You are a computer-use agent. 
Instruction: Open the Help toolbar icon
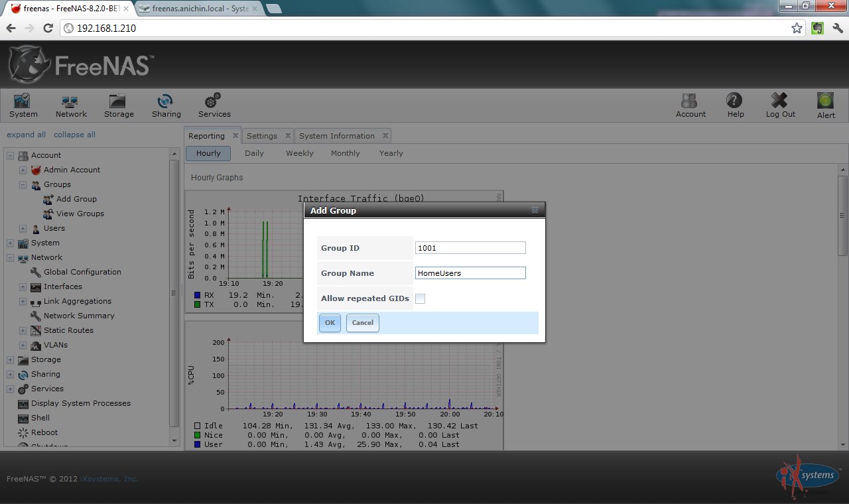tap(736, 105)
